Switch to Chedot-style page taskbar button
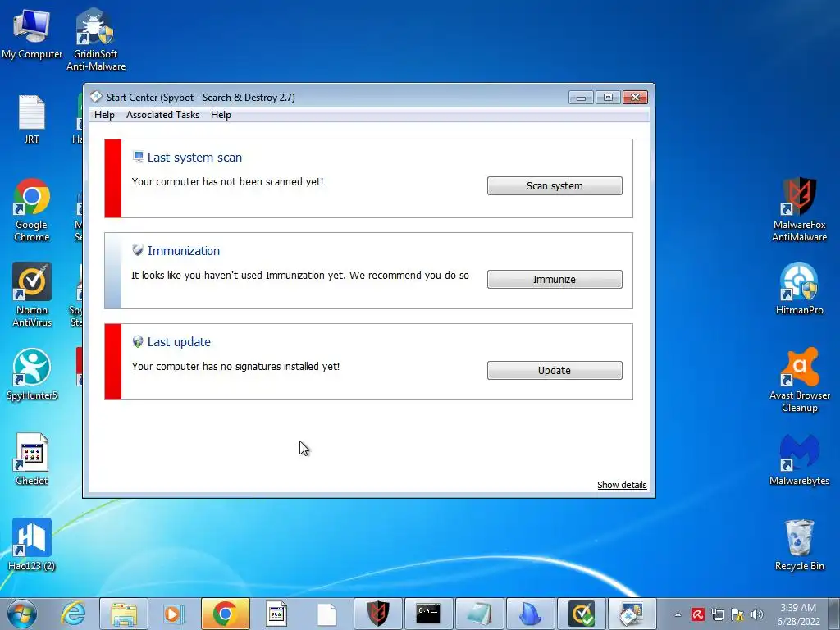Screen dimensions: 840x630 [x=276, y=614]
